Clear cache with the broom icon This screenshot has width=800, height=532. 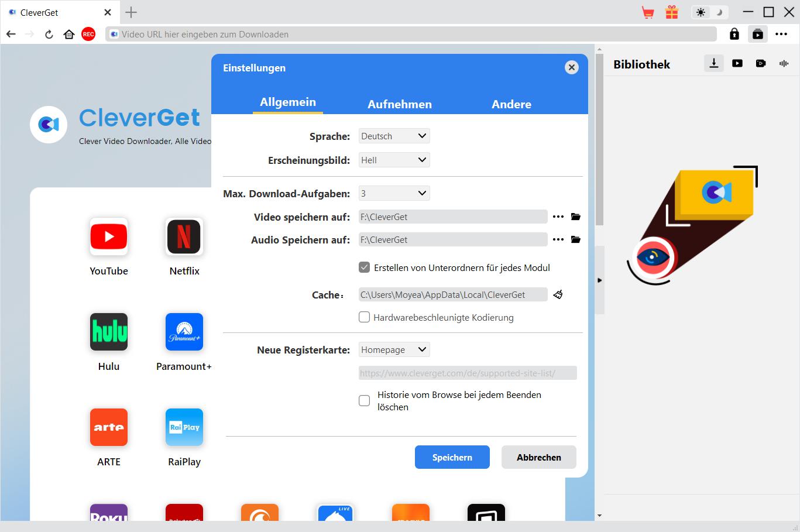tap(558, 294)
